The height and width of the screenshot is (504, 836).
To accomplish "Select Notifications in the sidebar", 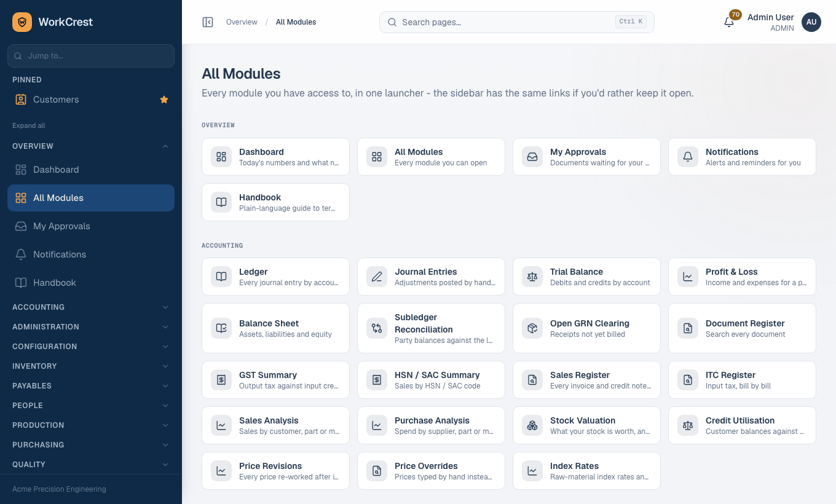I will (x=91, y=254).
